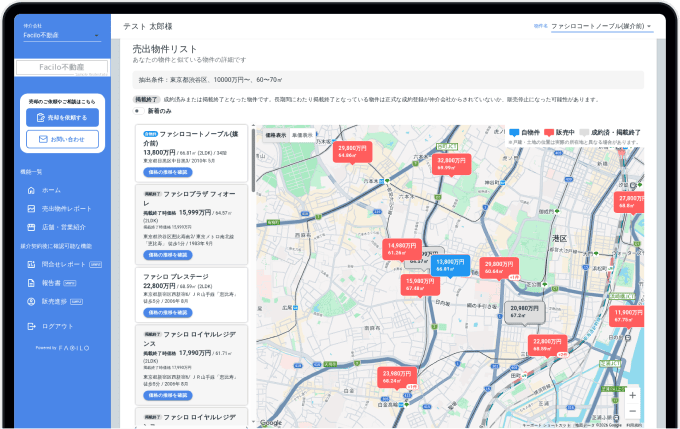Select the gray 20,980万円 67.2㎡ marker
This screenshot has width=680, height=429.
(x=524, y=312)
